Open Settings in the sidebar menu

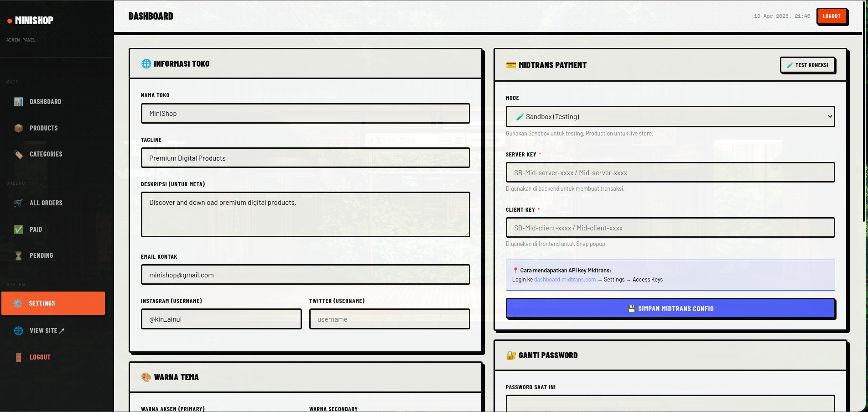(x=53, y=303)
